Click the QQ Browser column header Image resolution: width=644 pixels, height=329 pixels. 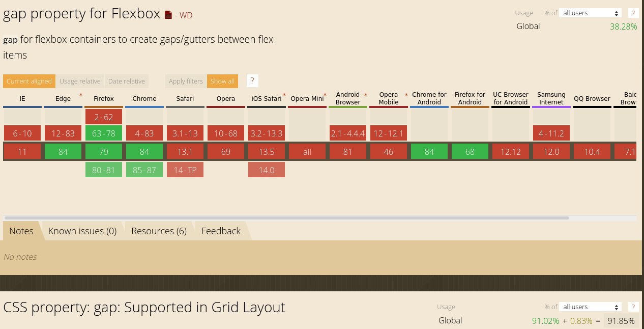(x=592, y=98)
